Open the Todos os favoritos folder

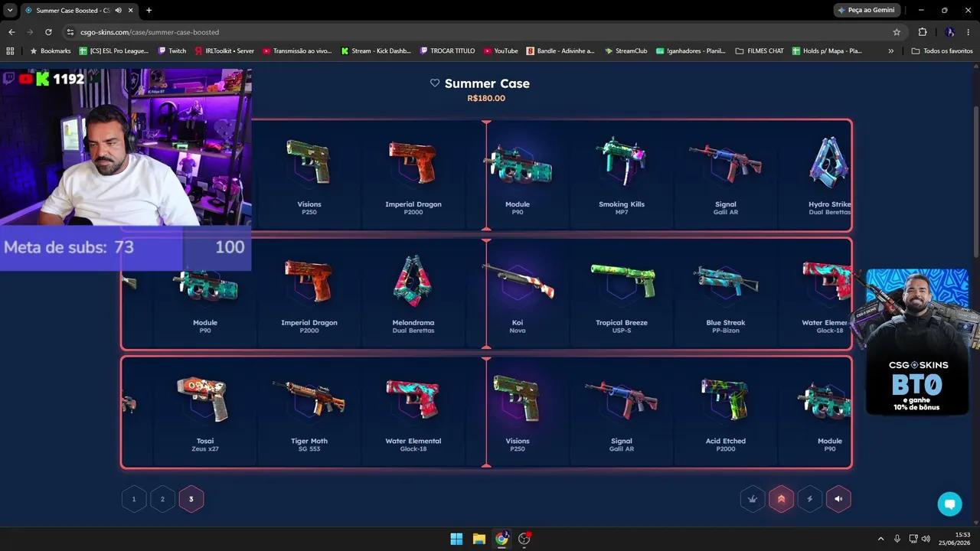[942, 51]
